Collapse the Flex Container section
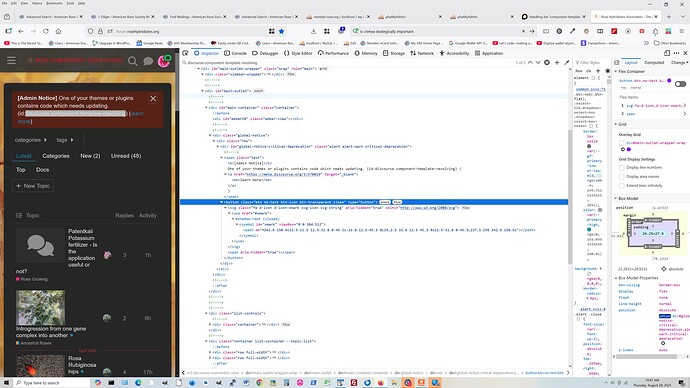Viewport: 690px width, 388px height. point(616,71)
